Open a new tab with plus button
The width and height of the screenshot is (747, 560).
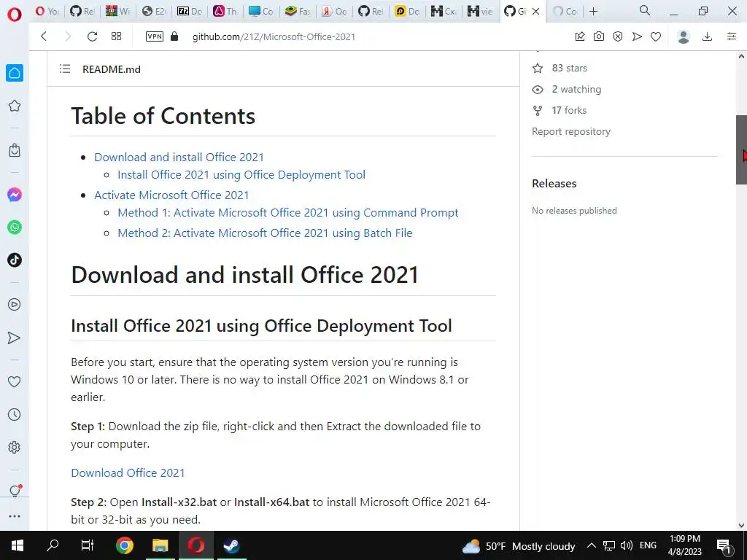(593, 12)
